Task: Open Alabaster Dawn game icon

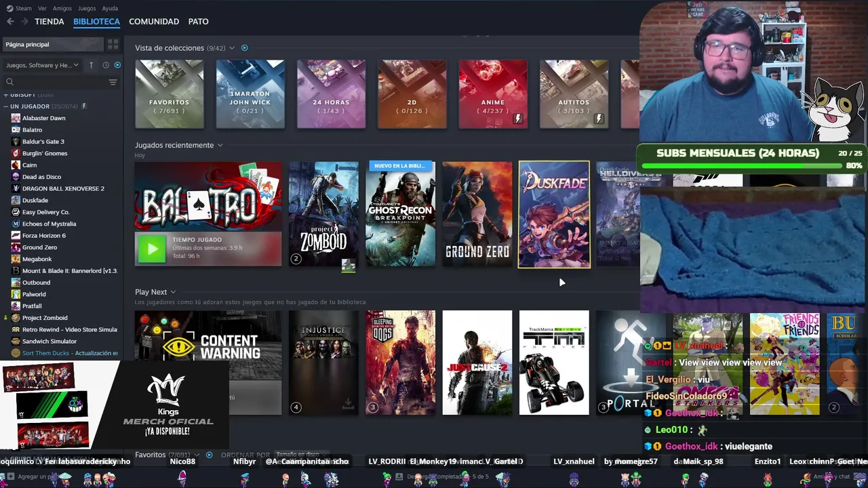Action: [16, 118]
